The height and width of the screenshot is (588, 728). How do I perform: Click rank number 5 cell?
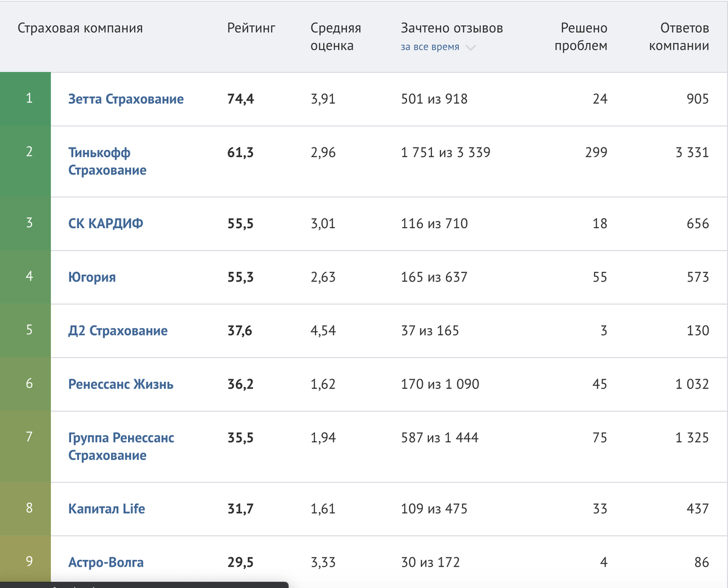click(x=25, y=331)
